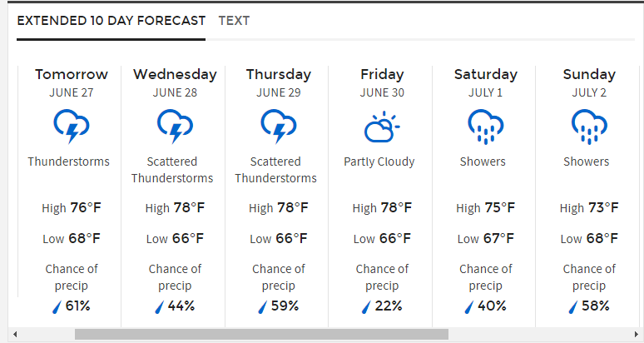Select the Extended 10 Day Forecast tab

pyautogui.click(x=111, y=21)
